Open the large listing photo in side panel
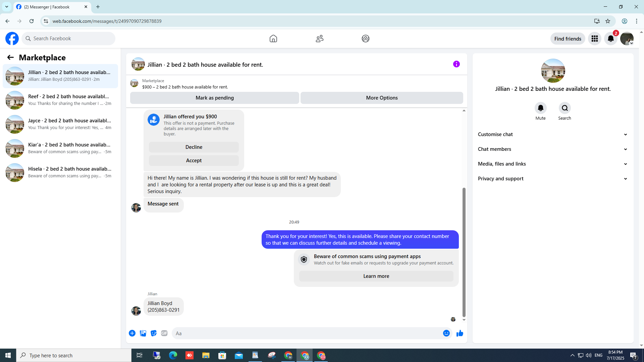The width and height of the screenshot is (644, 362). [553, 71]
